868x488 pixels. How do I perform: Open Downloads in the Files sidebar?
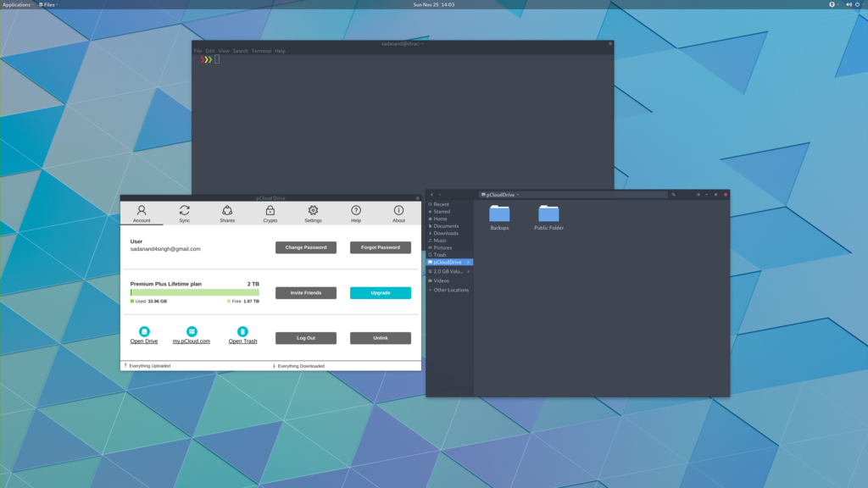point(449,233)
